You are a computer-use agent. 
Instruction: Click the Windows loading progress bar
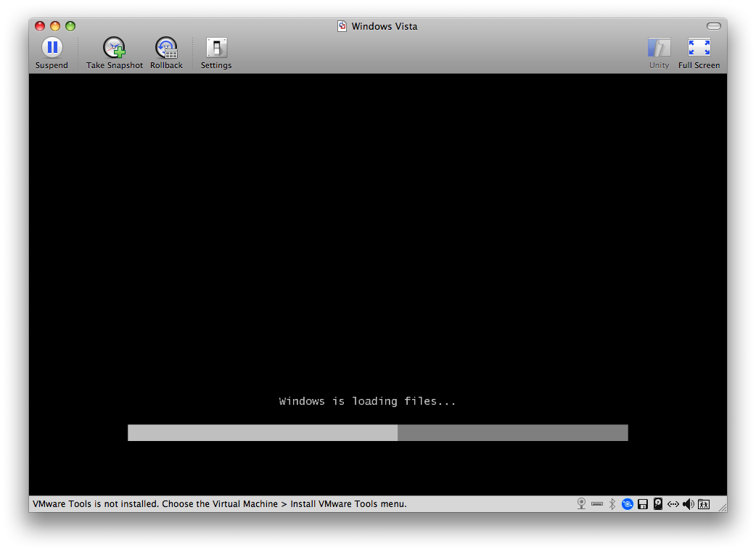point(377,433)
